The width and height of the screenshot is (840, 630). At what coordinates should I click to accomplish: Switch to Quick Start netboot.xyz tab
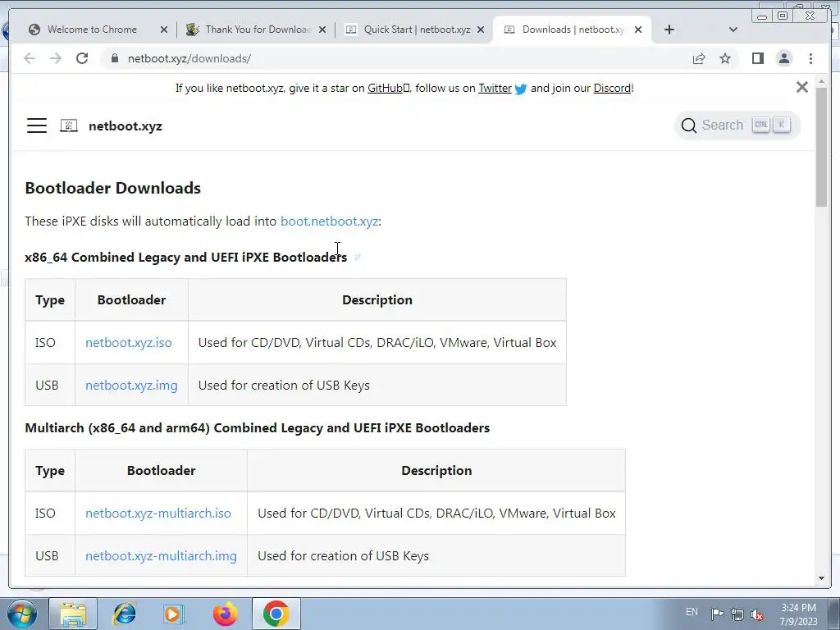pos(417,30)
